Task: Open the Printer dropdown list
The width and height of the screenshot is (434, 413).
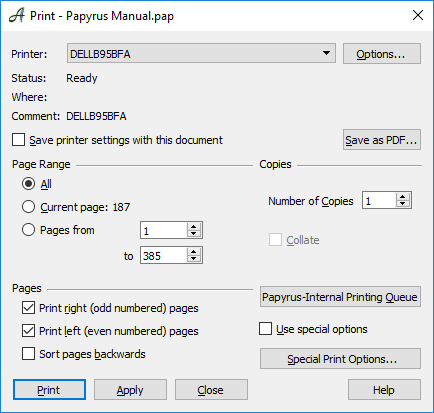Action: click(x=201, y=53)
